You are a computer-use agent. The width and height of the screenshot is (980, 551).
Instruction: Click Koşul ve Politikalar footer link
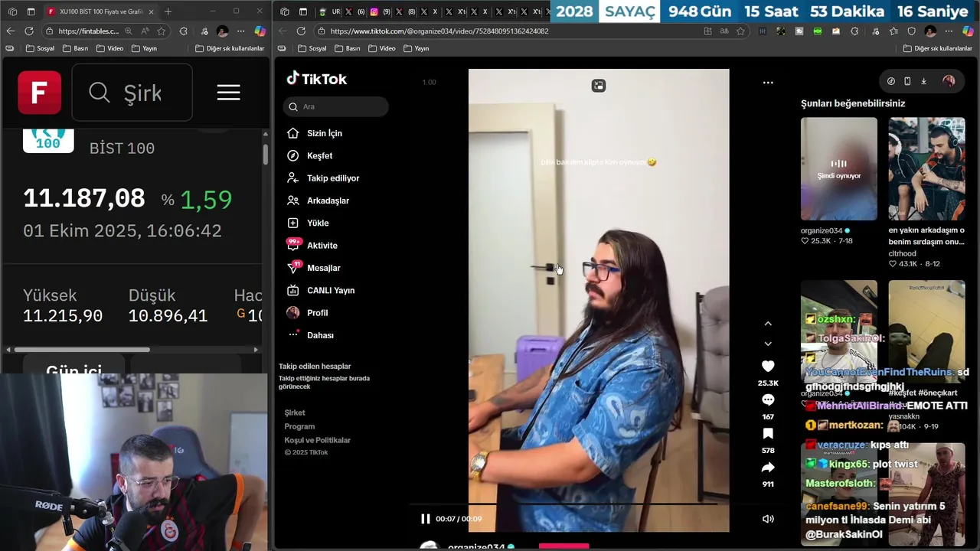point(317,440)
